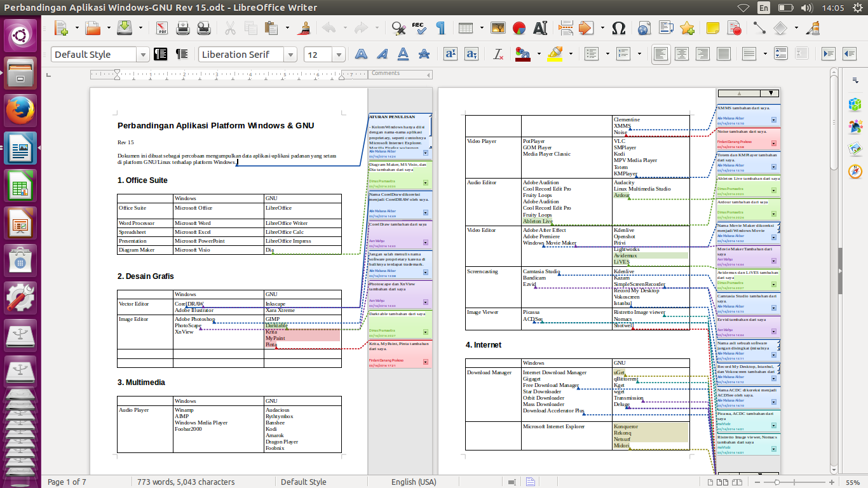This screenshot has height=488, width=868.
Task: Open the font size dropdown
Action: click(x=339, y=54)
